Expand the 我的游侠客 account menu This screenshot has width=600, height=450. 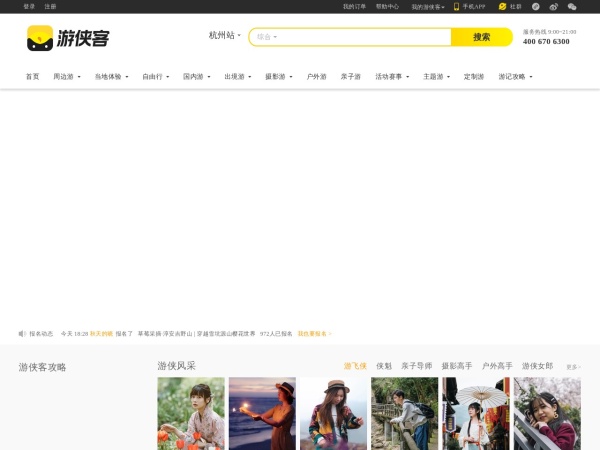(x=428, y=6)
